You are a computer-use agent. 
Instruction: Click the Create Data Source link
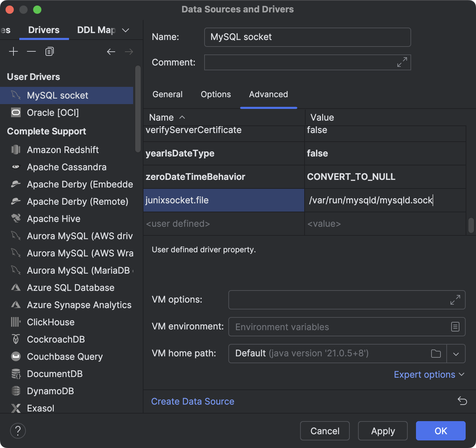point(192,401)
